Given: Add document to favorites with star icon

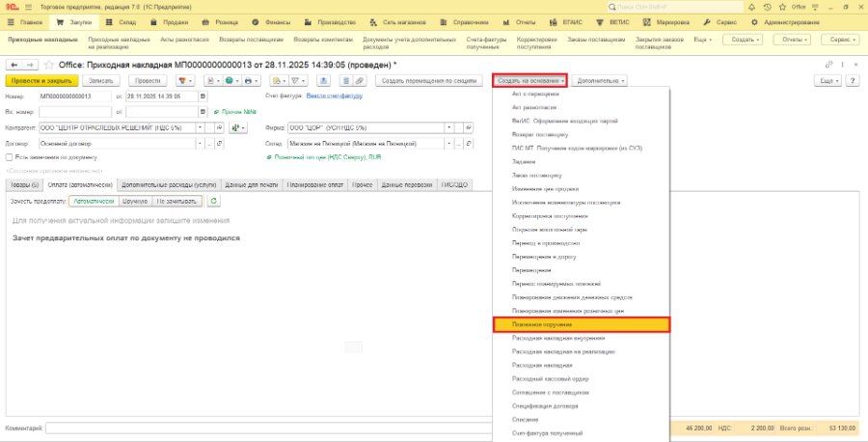Looking at the screenshot, I should pyautogui.click(x=49, y=65).
